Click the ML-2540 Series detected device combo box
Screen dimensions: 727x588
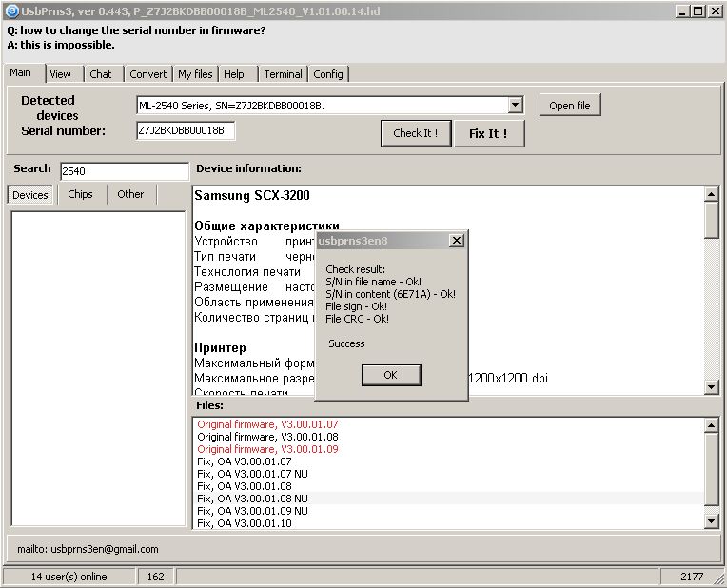[330, 106]
